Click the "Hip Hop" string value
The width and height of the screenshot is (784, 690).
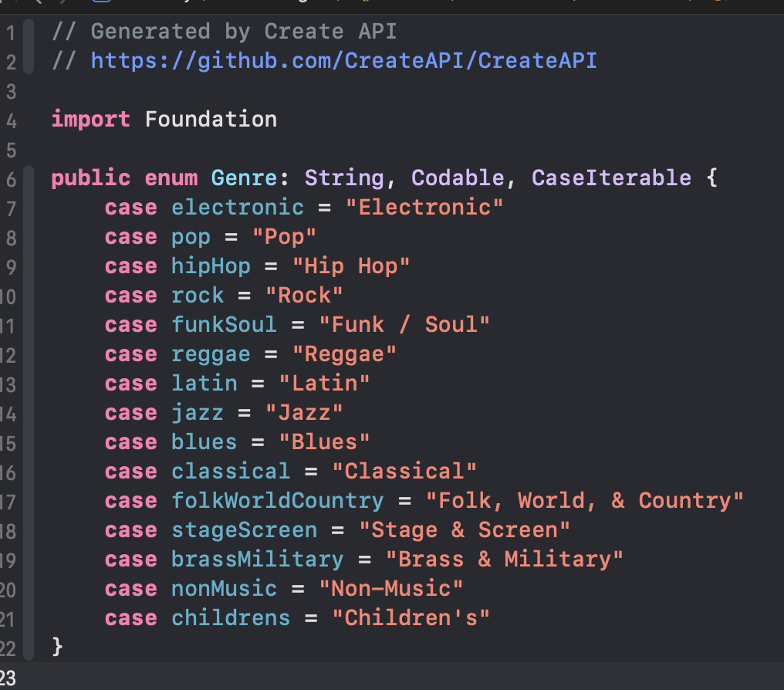[x=351, y=266]
